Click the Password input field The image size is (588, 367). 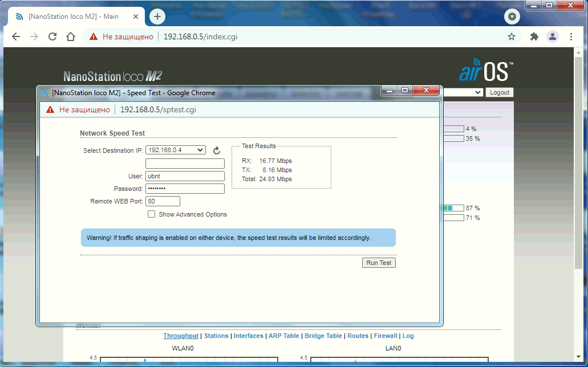coord(185,189)
